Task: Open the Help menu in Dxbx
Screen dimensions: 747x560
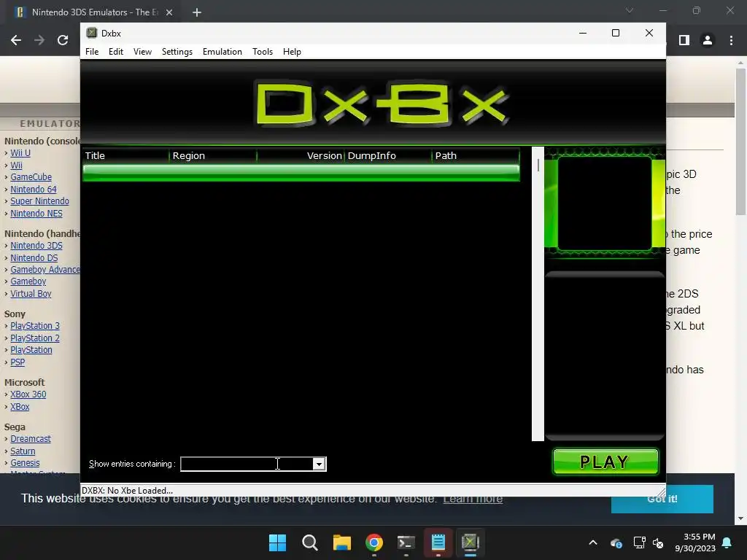Action: click(x=292, y=52)
